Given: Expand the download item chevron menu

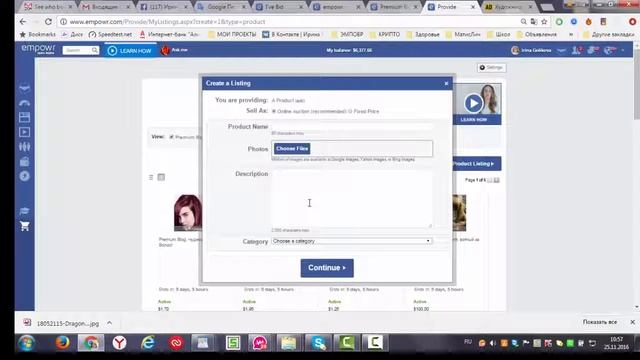Looking at the screenshot, I should click(109, 323).
